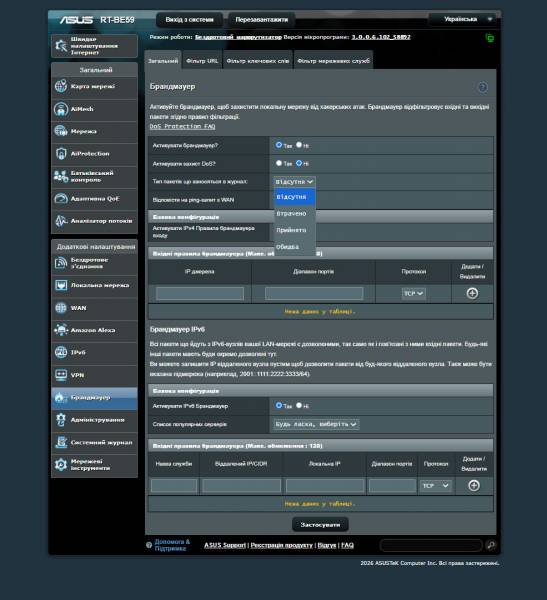547x600 pixels.
Task: Open the network map icon in sidebar
Action: point(61,86)
